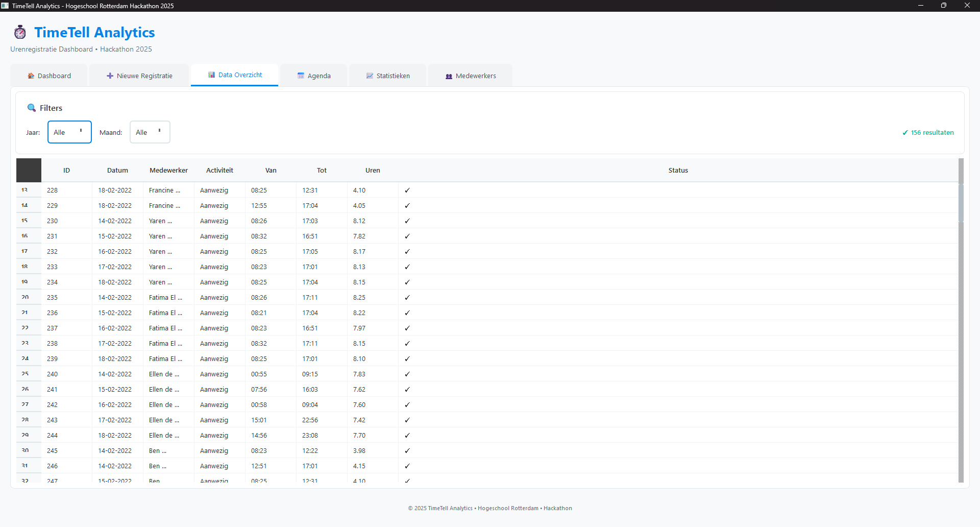Open the Statistieken tab
The width and height of the screenshot is (980, 527).
click(387, 76)
